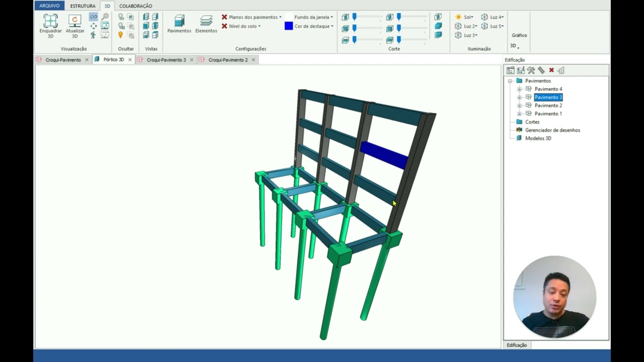Open the ARQUIVO menu

click(49, 6)
